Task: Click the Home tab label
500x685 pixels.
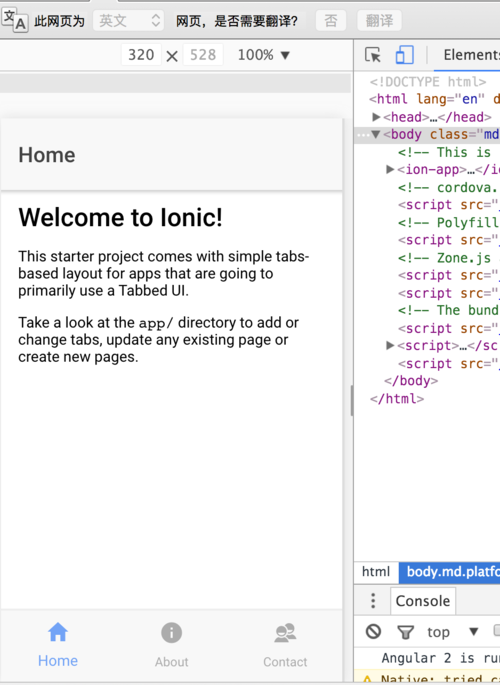Action: (58, 661)
